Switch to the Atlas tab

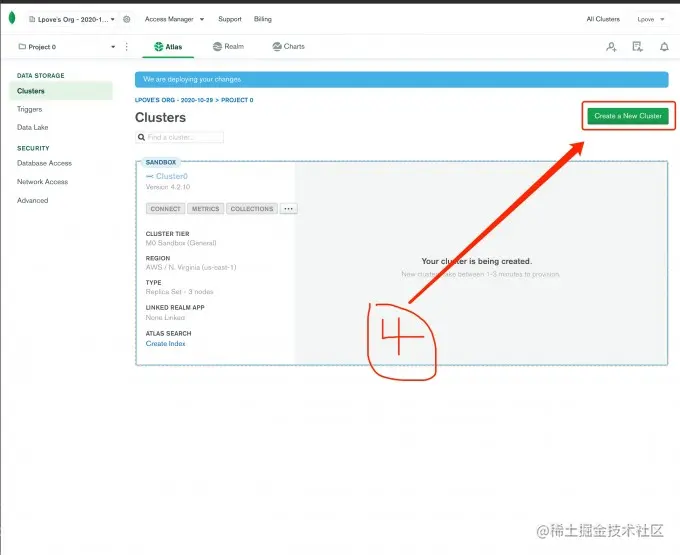coord(168,46)
